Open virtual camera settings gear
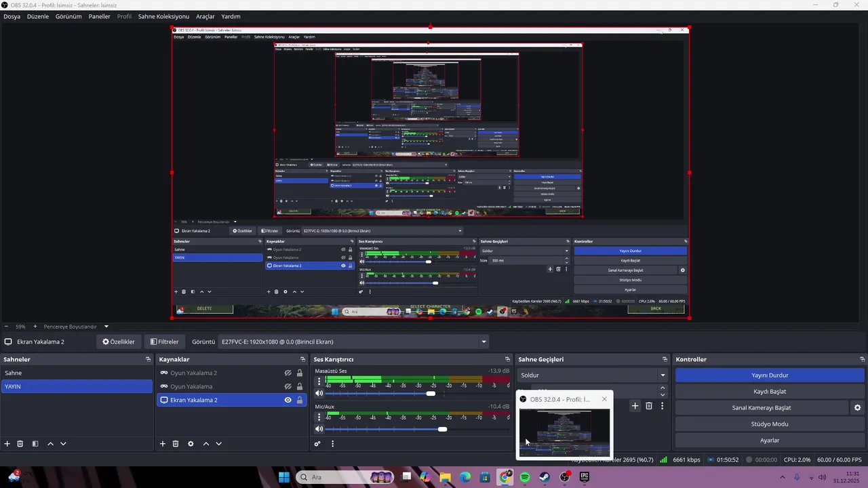Viewport: 868px width, 488px height. pos(857,408)
